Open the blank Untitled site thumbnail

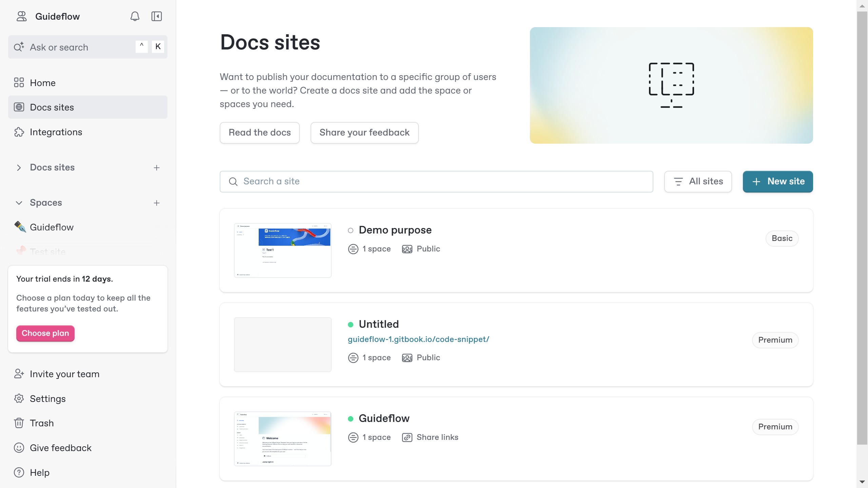tap(282, 345)
